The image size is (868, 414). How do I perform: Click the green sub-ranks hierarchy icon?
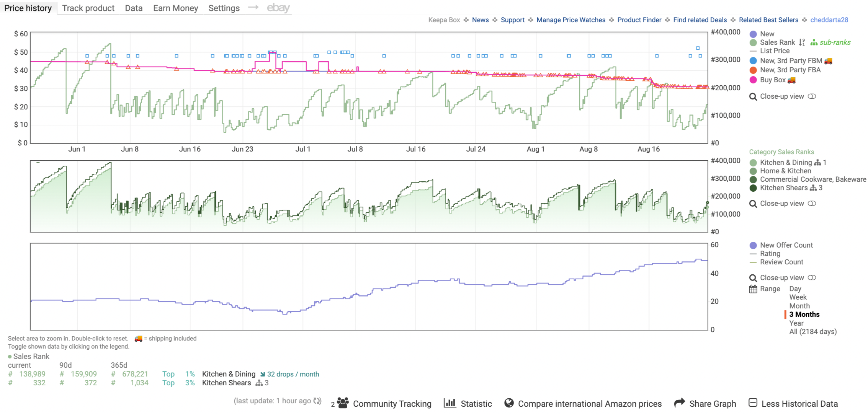(814, 42)
